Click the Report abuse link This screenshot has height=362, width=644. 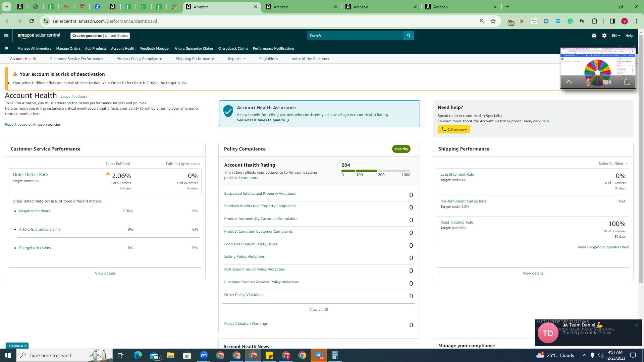[x=16, y=124]
